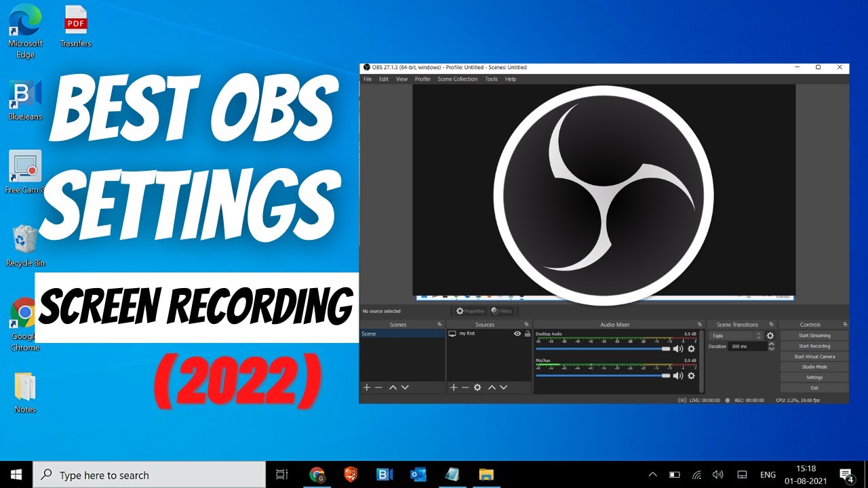The width and height of the screenshot is (868, 488).
Task: Open the Free Cam 8 desktop shortcut
Action: 25,172
